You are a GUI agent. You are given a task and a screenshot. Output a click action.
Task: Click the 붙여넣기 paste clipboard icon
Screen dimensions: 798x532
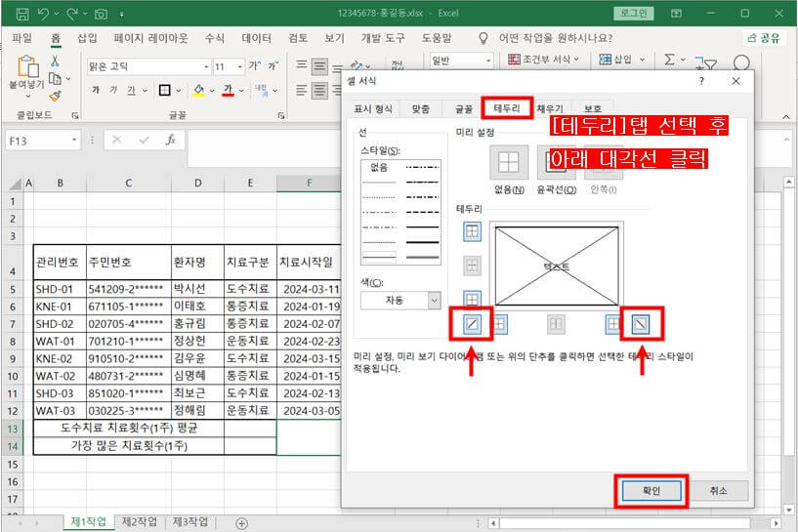tap(27, 66)
